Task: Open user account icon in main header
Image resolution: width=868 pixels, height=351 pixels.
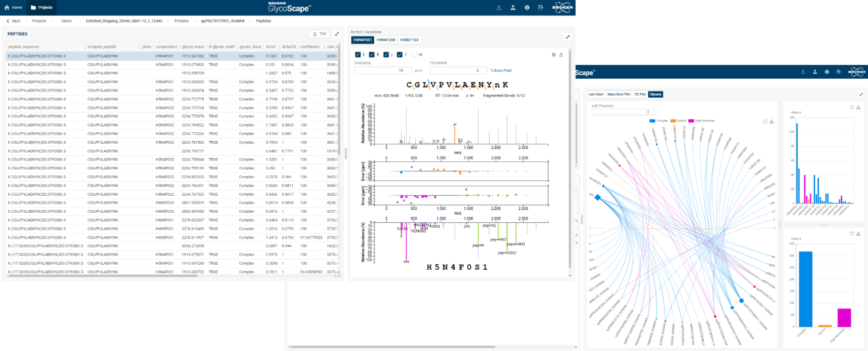Action: (x=513, y=7)
